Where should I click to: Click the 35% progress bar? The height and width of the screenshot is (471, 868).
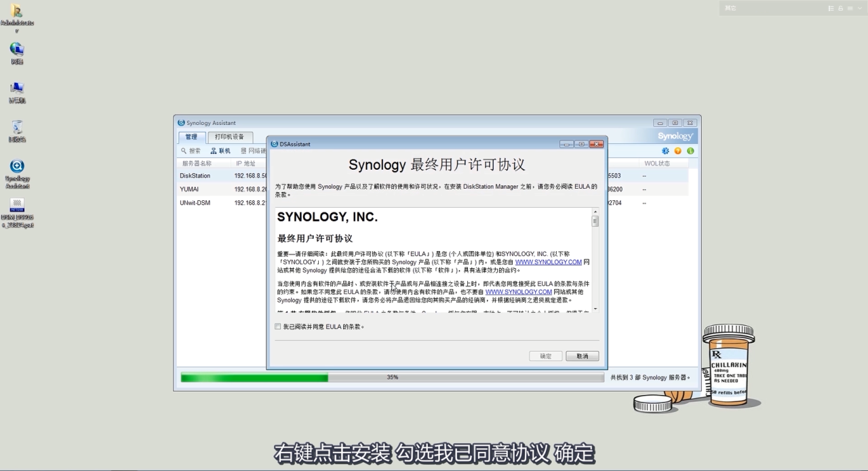point(392,377)
